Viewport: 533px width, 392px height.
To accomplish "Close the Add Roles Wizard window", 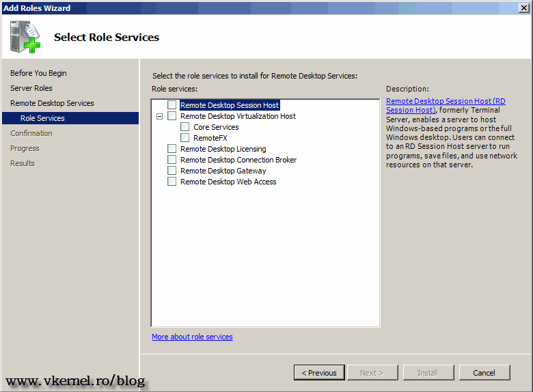I will tap(523, 8).
